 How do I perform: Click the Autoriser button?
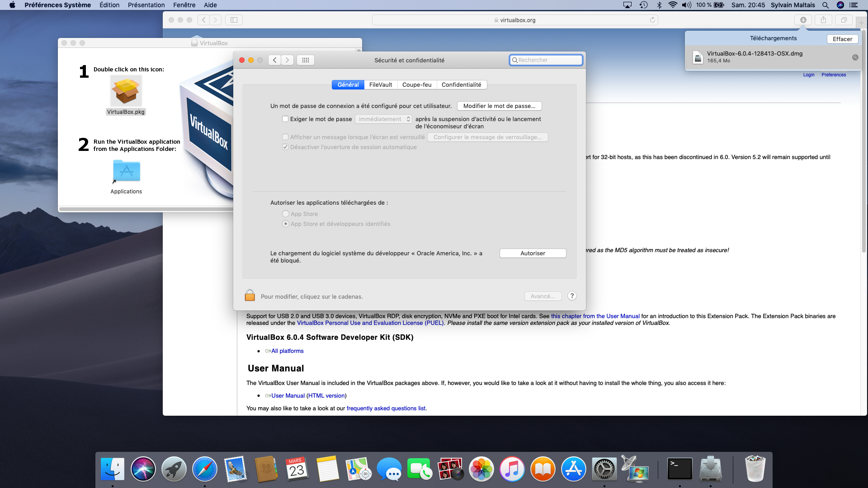pyautogui.click(x=533, y=253)
